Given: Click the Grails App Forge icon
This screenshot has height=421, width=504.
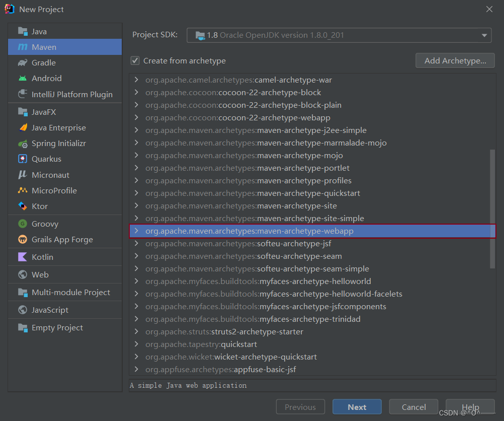Looking at the screenshot, I should point(23,240).
